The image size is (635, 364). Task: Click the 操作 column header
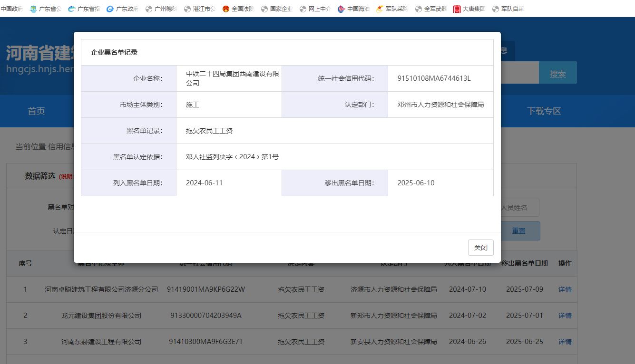tap(565, 263)
